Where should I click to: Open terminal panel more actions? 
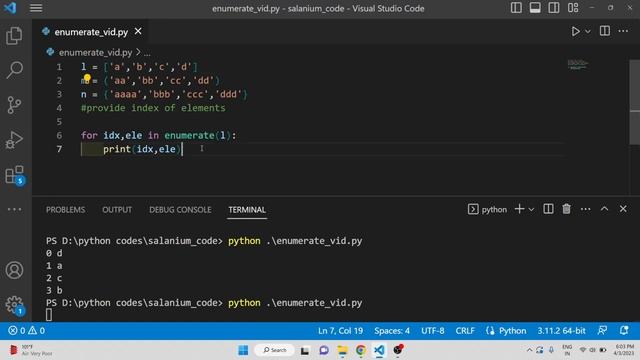[585, 209]
